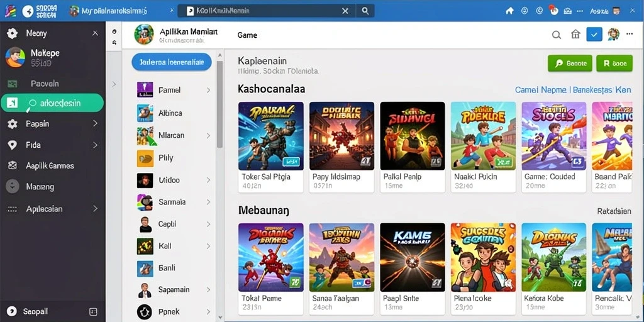This screenshot has height=322, width=644.
Task: Open the Game: Couded thumbnail
Action: point(554,136)
